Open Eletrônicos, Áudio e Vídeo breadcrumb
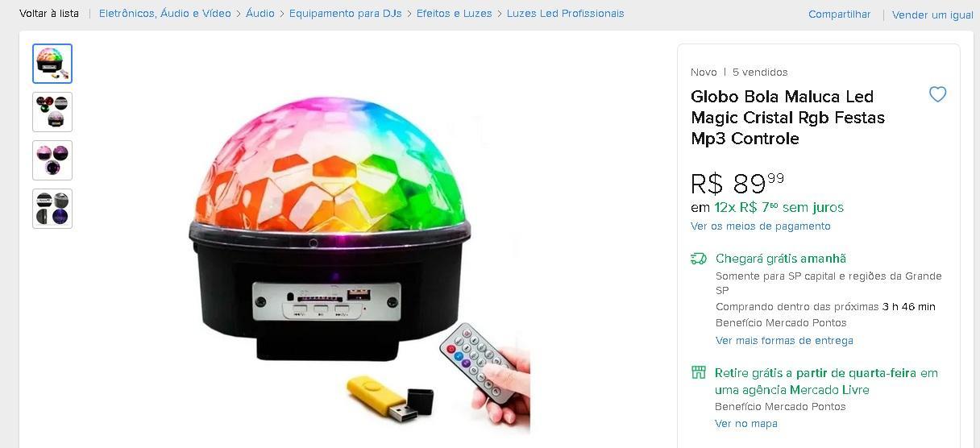Image resolution: width=980 pixels, height=448 pixels. point(165,14)
